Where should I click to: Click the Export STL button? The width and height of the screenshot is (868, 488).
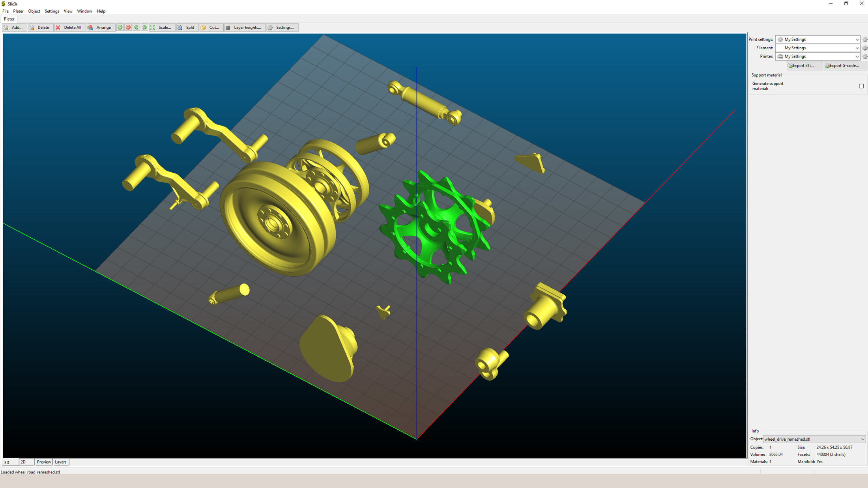803,65
